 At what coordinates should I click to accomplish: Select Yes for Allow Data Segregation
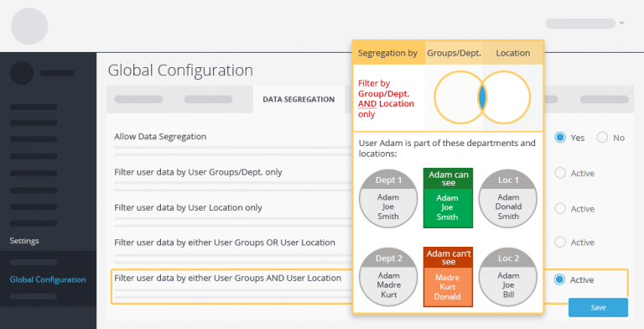[560, 138]
